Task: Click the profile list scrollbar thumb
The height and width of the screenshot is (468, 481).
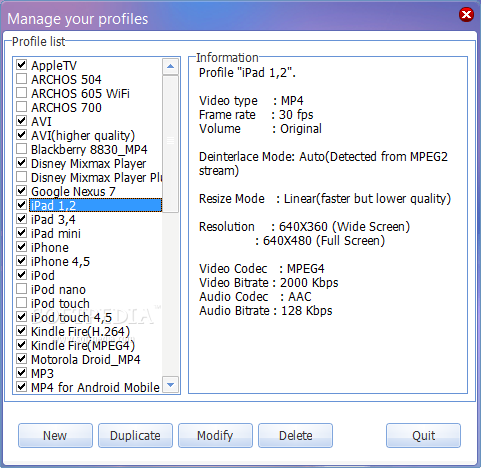Action: pos(170,144)
